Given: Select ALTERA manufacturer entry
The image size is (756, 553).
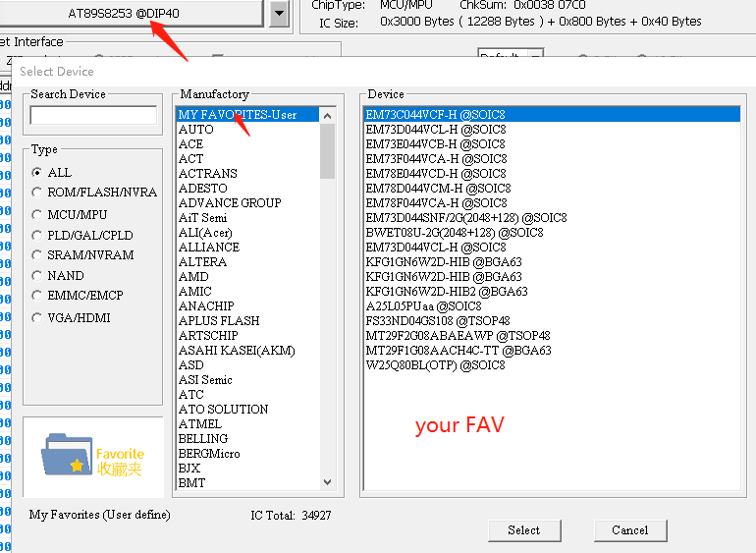Looking at the screenshot, I should coord(203,262).
